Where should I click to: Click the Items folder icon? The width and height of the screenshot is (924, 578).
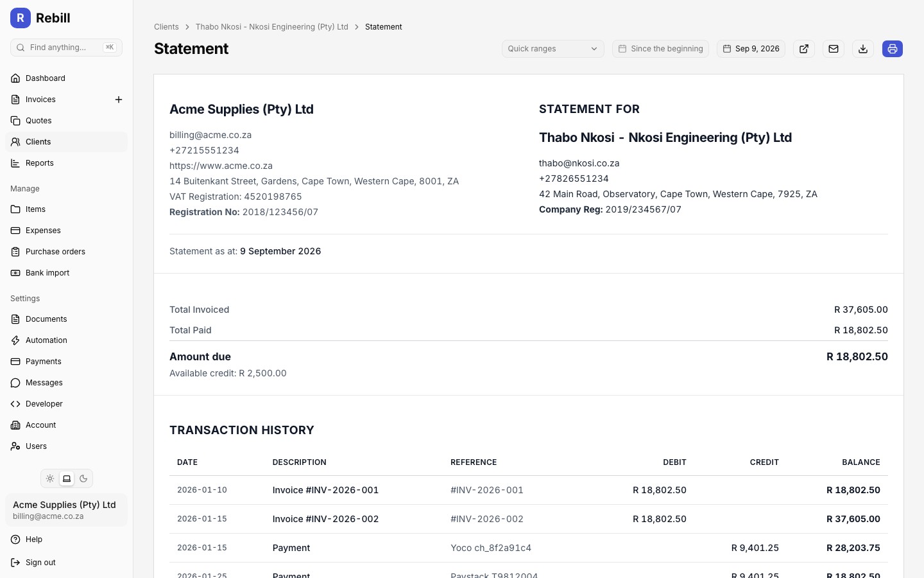[x=15, y=209]
